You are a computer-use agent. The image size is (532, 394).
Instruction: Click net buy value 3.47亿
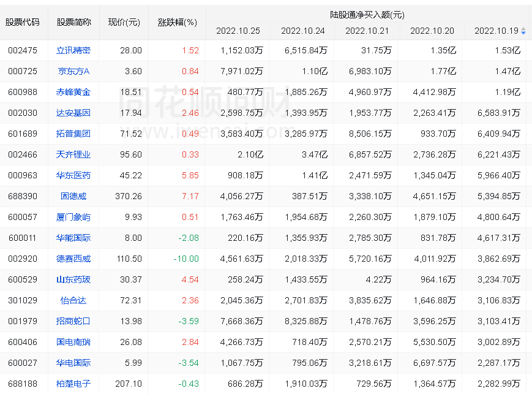tap(315, 154)
